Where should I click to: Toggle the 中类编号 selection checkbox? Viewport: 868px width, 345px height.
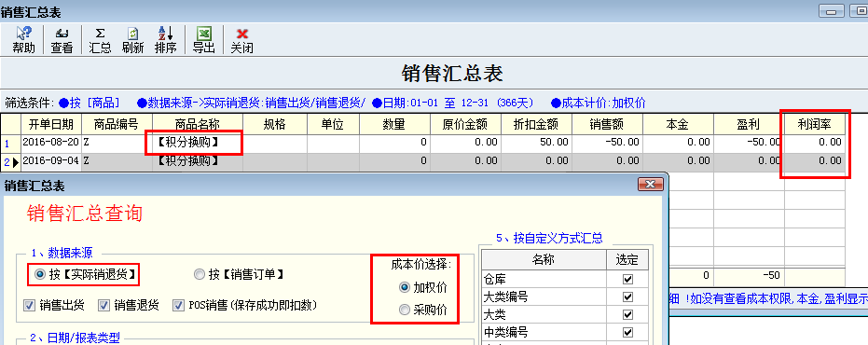click(x=627, y=332)
